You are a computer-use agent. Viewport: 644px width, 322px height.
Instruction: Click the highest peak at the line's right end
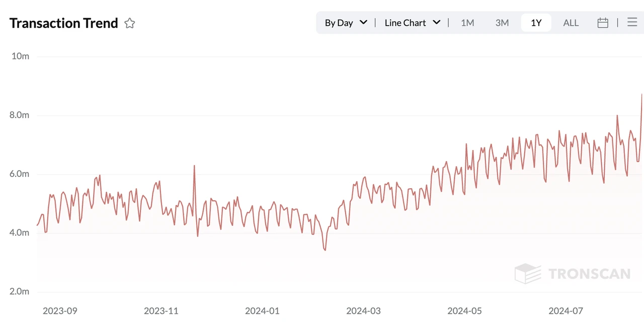tap(641, 95)
